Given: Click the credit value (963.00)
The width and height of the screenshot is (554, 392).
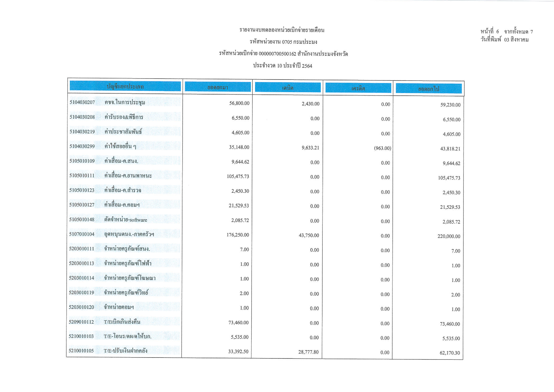Looking at the screenshot, I should pos(382,148).
